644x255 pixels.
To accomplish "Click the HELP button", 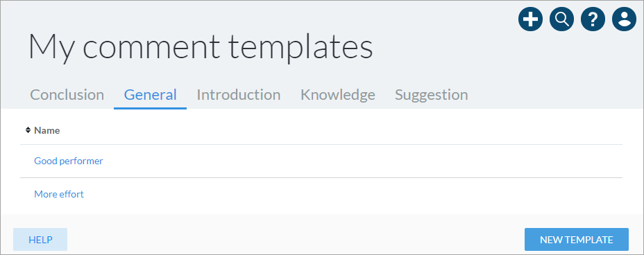I will (40, 240).
